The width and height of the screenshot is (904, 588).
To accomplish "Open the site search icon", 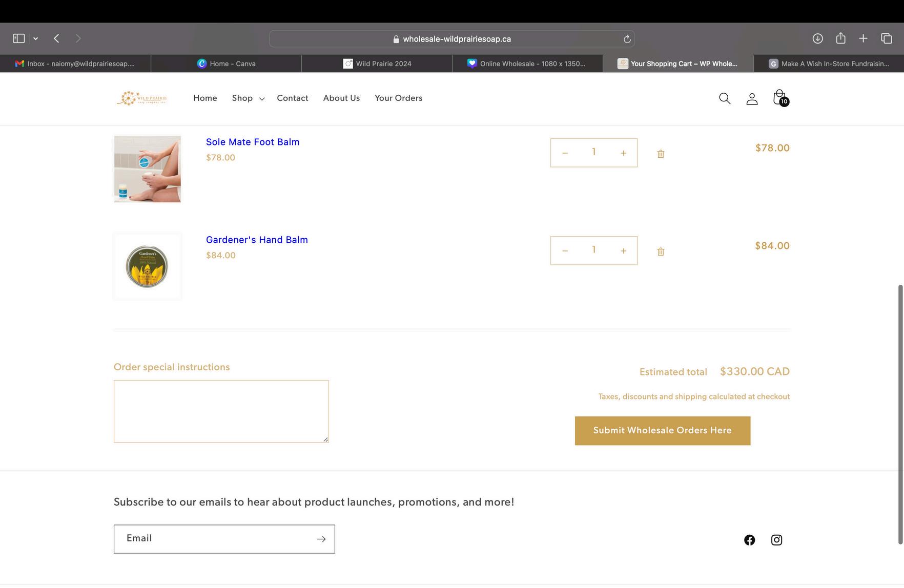I will click(x=725, y=98).
